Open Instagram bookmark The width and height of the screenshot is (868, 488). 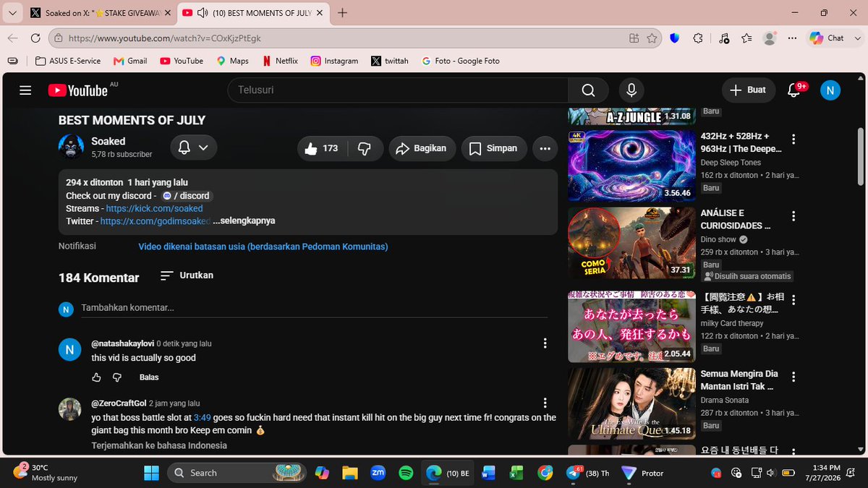(x=334, y=61)
